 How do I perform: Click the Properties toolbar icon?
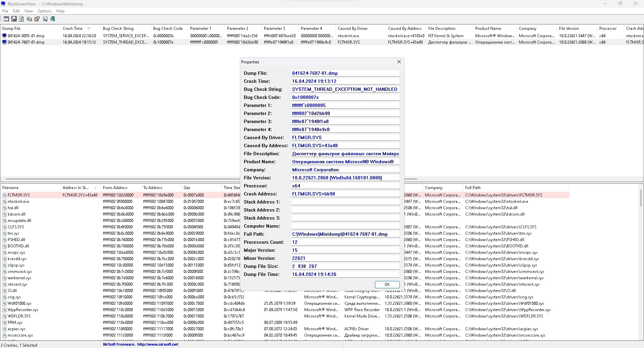[37, 19]
